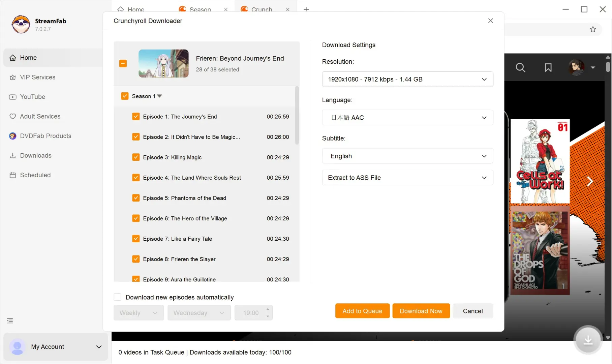Image resolution: width=612 pixels, height=364 pixels.
Task: Open the Extract to ASS File dropdown
Action: (407, 178)
